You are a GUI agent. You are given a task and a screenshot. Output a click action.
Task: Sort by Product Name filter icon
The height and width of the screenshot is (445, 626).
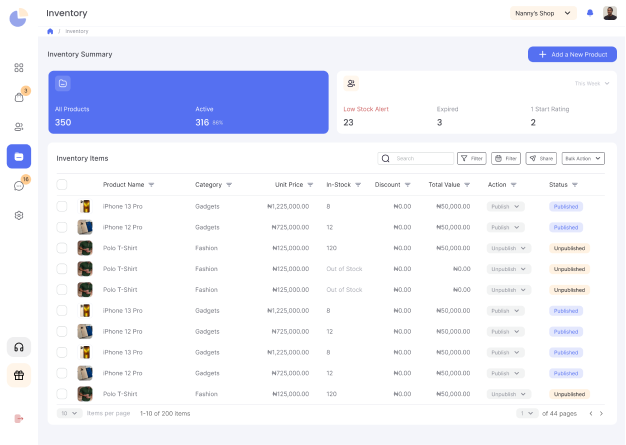[151, 185]
